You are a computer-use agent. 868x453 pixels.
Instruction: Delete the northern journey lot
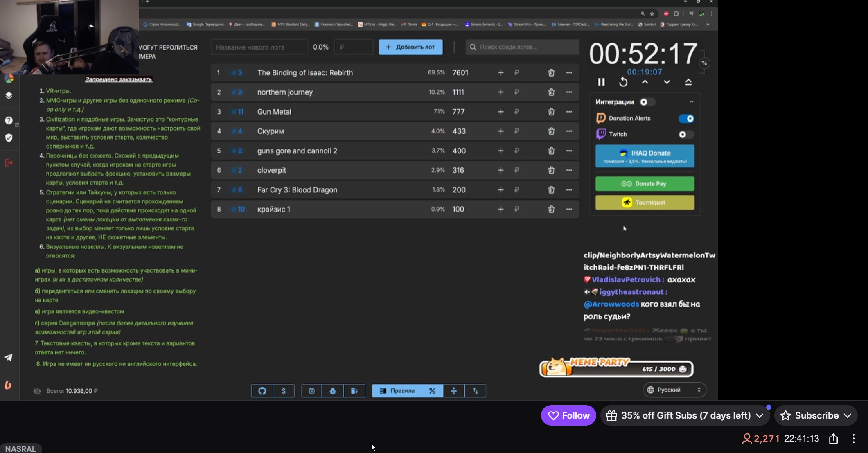pyautogui.click(x=551, y=92)
